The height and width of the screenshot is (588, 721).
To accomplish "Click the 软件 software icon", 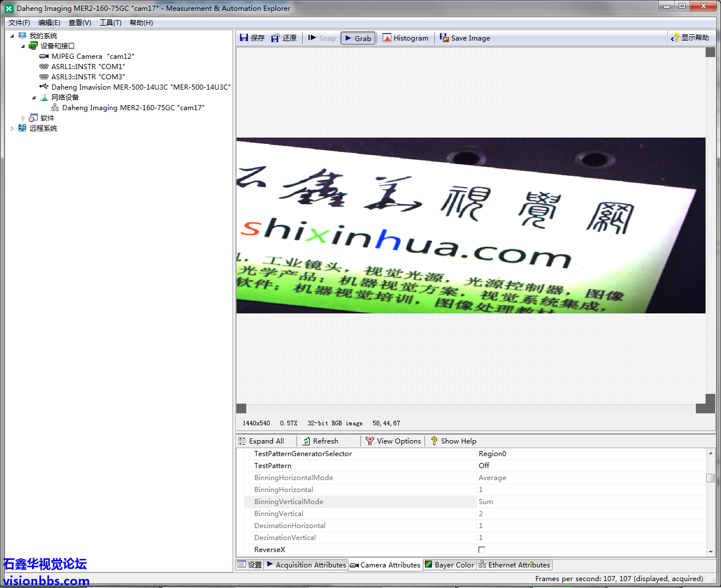I will point(33,118).
